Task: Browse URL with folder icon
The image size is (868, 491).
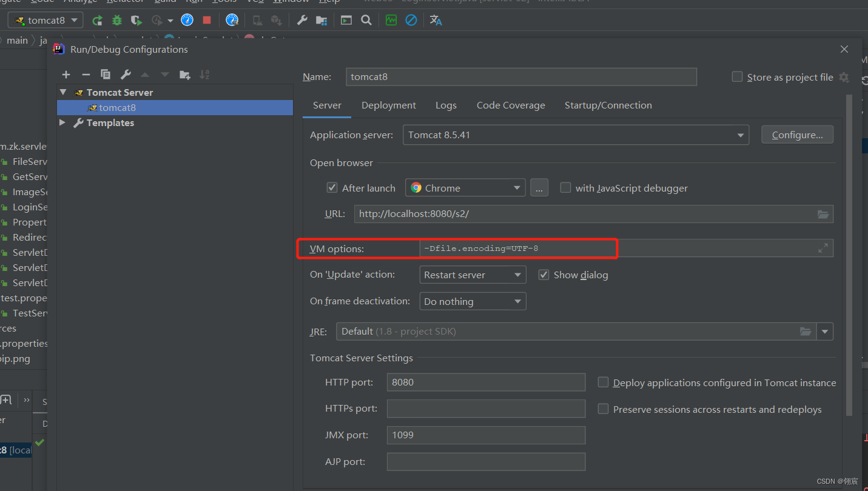Action: 823,214
